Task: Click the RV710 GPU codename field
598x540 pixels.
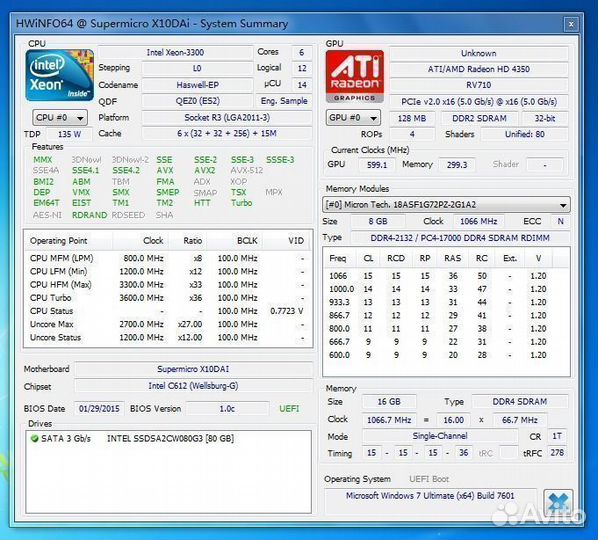Action: click(x=479, y=85)
